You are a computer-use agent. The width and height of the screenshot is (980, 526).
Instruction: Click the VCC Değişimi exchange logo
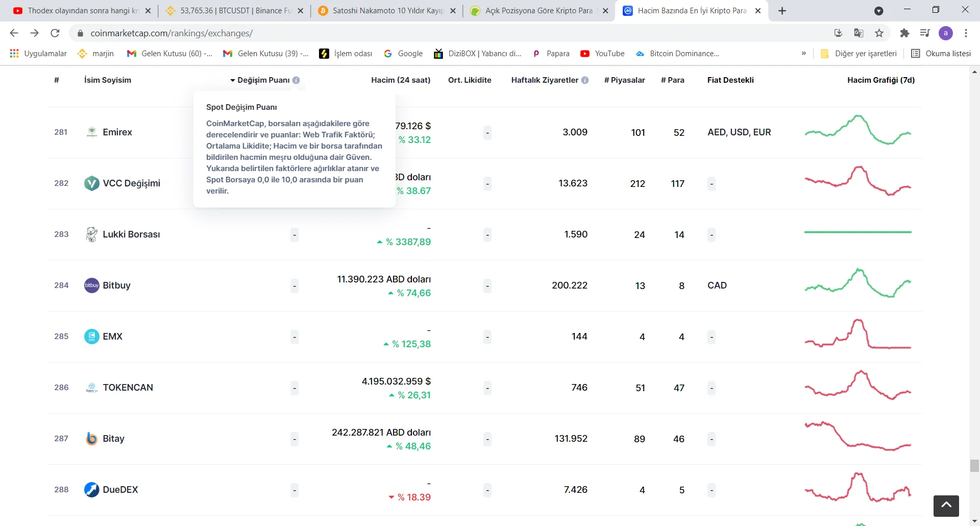(92, 183)
